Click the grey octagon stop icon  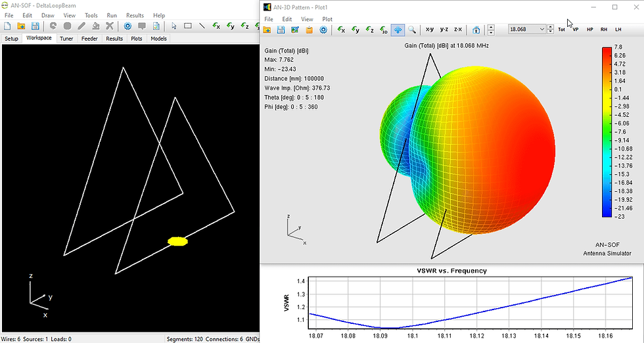click(x=67, y=26)
